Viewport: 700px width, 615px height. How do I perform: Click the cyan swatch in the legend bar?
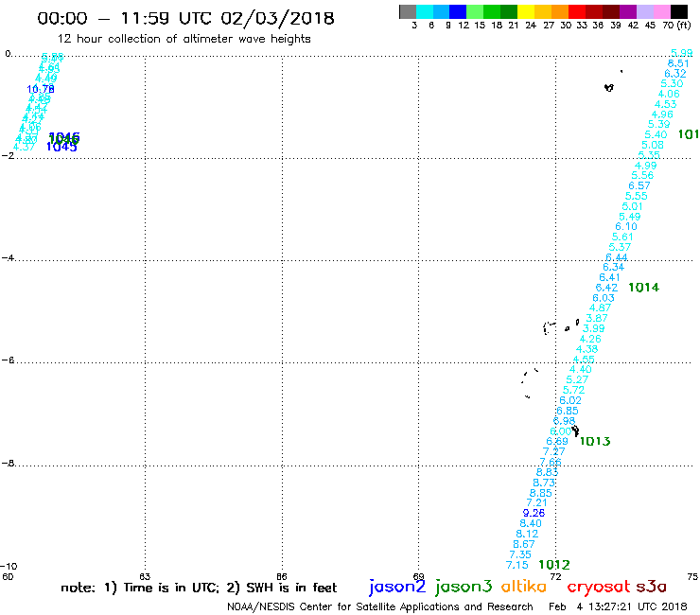pos(425,11)
